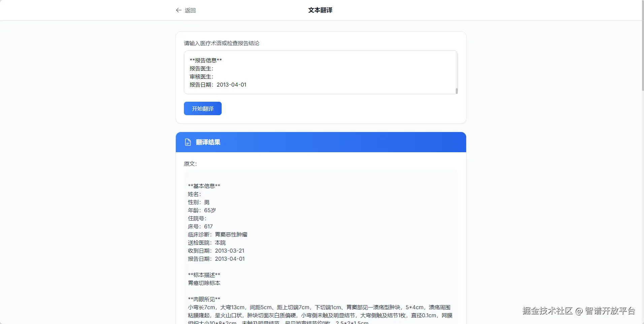Click the 临床诊断 line in original text
The height and width of the screenshot is (324, 644).
pyautogui.click(x=218, y=234)
